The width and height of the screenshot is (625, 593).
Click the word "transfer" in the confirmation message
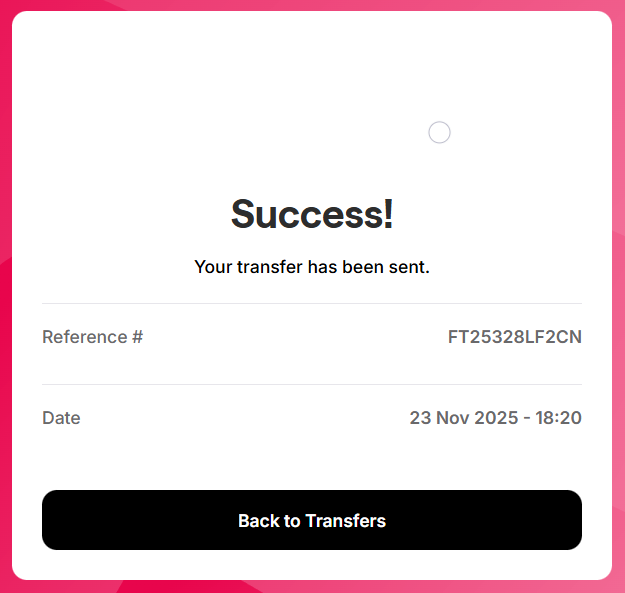click(x=270, y=267)
